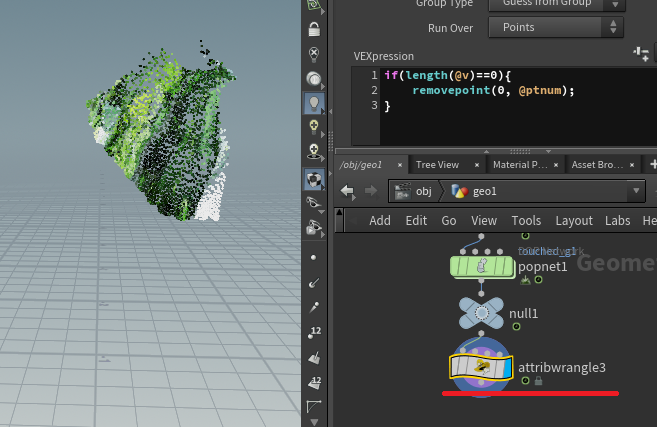Image resolution: width=657 pixels, height=427 pixels.
Task: Expand more display options down arrow
Action: tap(314, 422)
